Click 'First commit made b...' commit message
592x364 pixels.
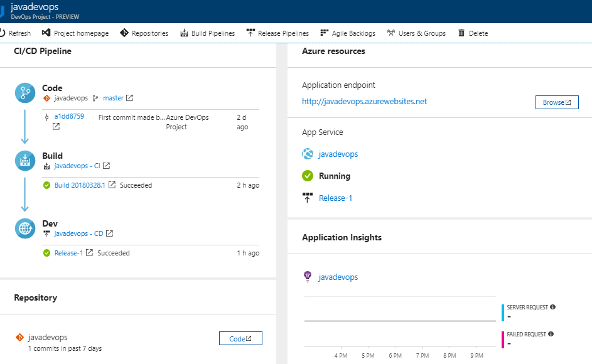point(131,117)
